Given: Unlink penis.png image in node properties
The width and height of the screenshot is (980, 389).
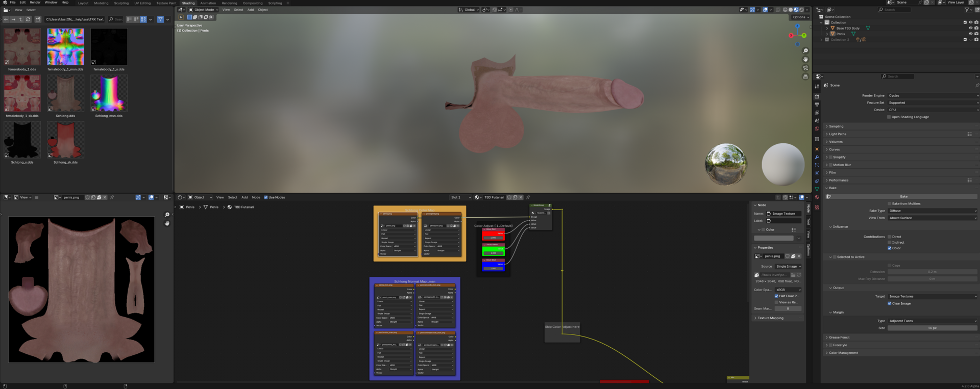Looking at the screenshot, I should tap(799, 256).
